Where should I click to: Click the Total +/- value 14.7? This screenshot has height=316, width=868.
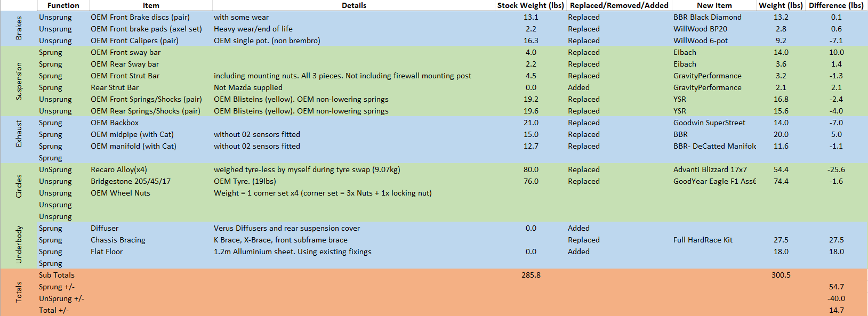(836, 310)
